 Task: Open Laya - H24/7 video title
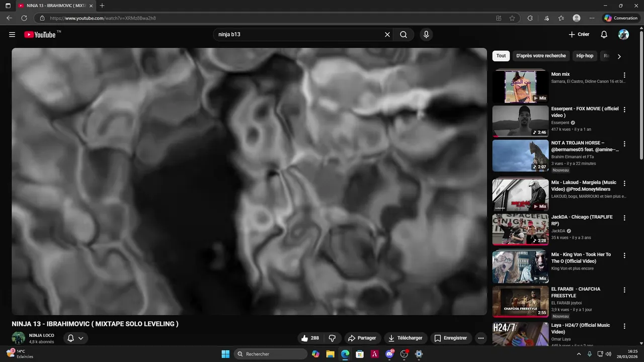click(x=581, y=328)
